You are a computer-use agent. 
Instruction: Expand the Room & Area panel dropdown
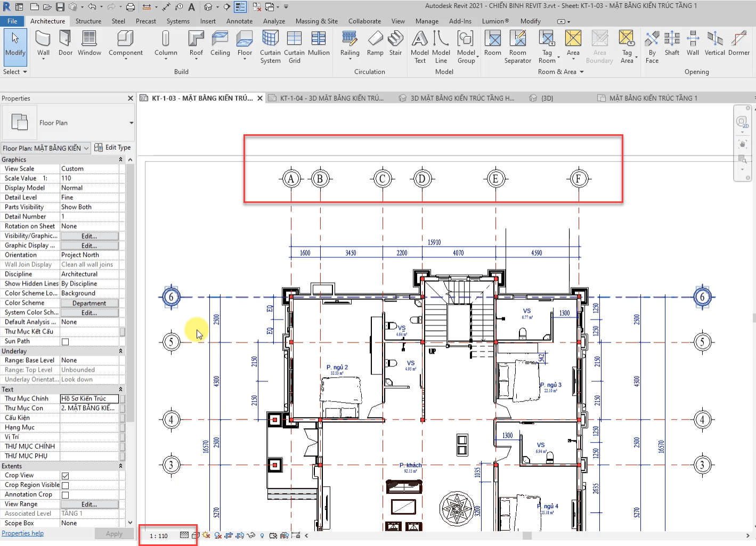pos(581,72)
